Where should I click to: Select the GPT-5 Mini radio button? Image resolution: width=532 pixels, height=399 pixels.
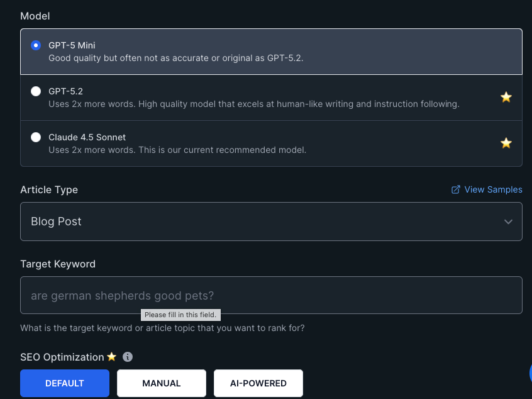click(x=36, y=45)
